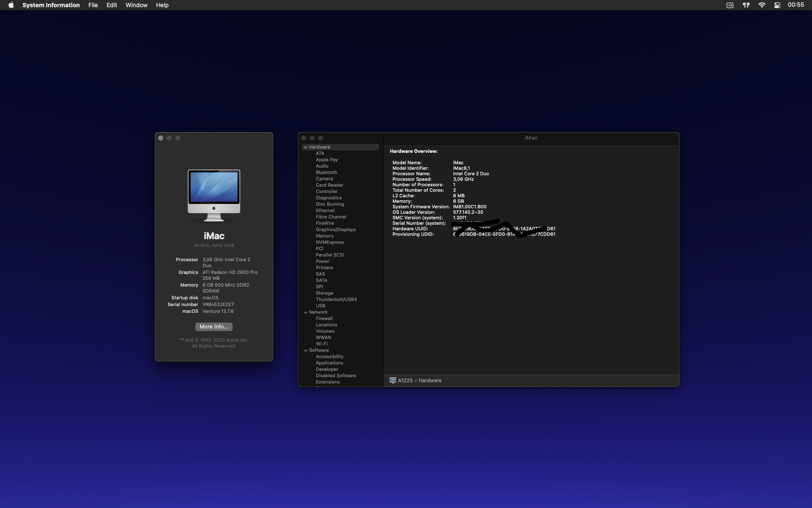Collapse the Network section chevron
The height and width of the screenshot is (508, 812).
(x=305, y=312)
